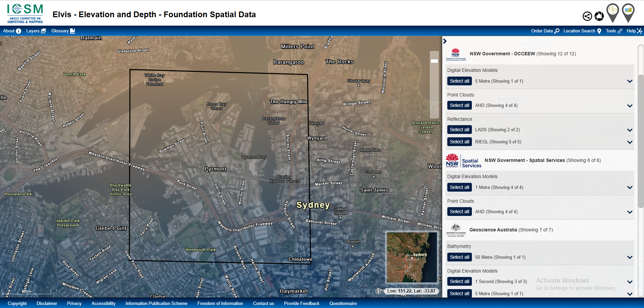Click the 'Glebe Point' label on the map
The image size is (644, 308).
(111, 228)
